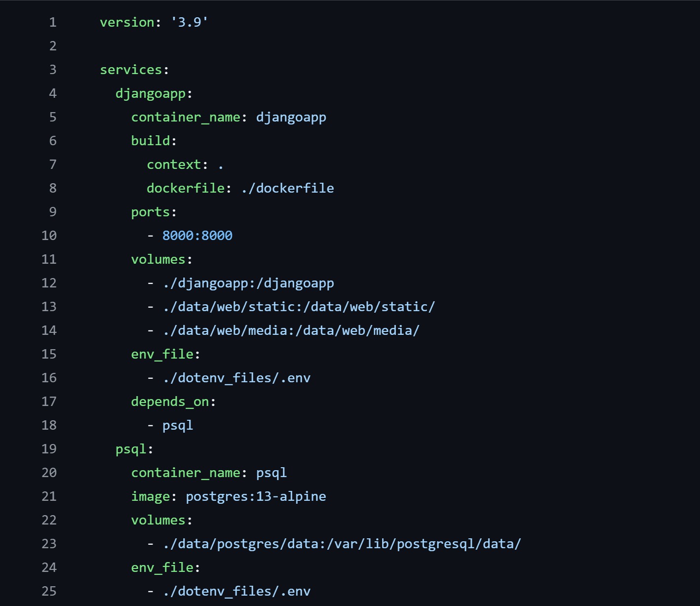Click the media volume path entry
The width and height of the screenshot is (700, 606).
(x=291, y=330)
